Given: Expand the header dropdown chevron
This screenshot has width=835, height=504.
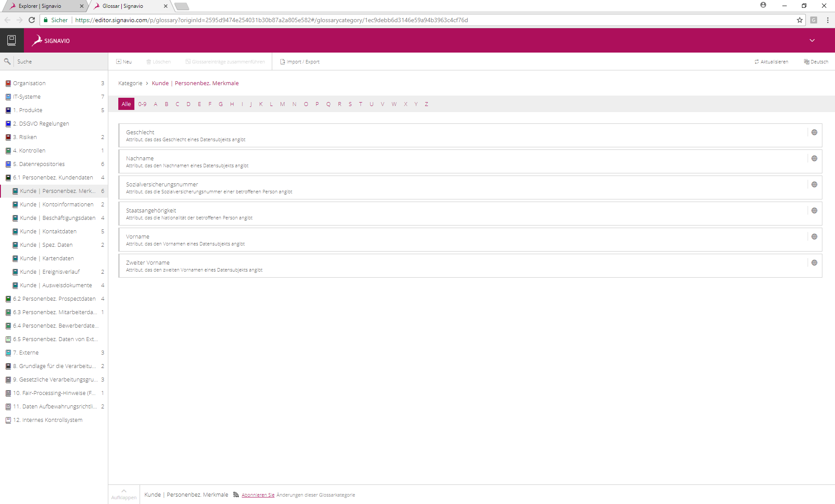Looking at the screenshot, I should [x=812, y=40].
